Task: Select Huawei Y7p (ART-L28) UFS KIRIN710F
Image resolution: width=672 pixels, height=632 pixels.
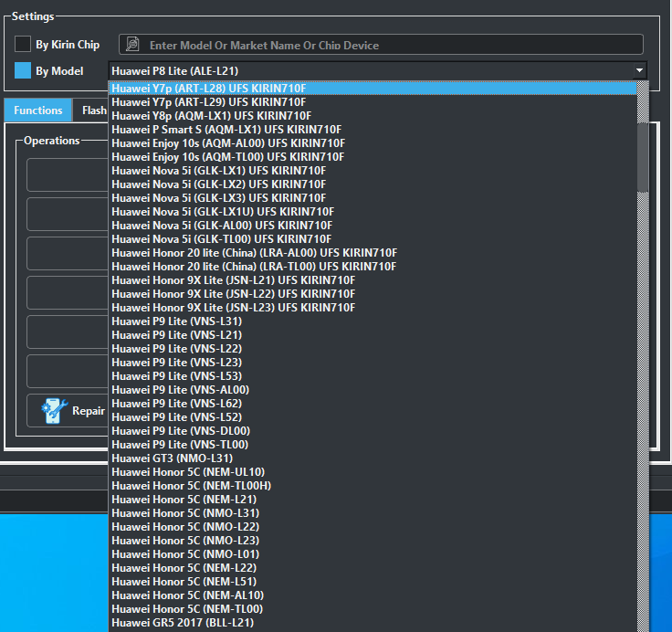Action: pyautogui.click(x=373, y=89)
